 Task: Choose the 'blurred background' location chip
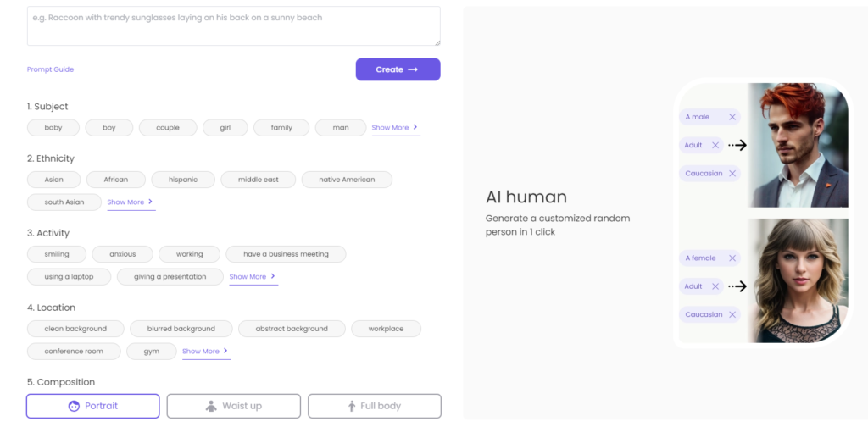[181, 329]
